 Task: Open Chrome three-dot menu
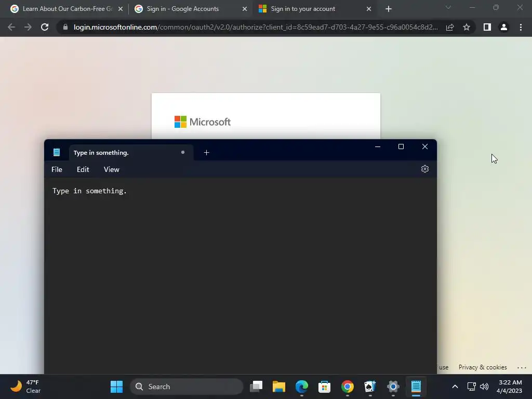521,27
